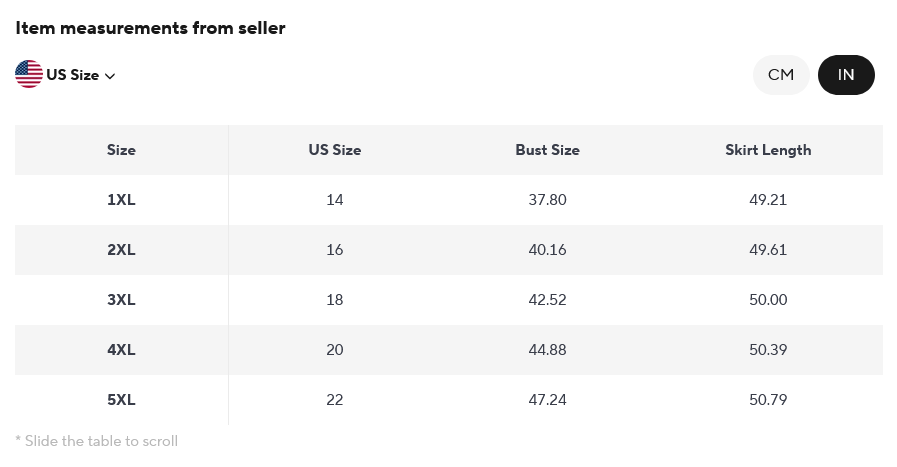Click the 'Item measurements from seller' heading

pyautogui.click(x=150, y=28)
